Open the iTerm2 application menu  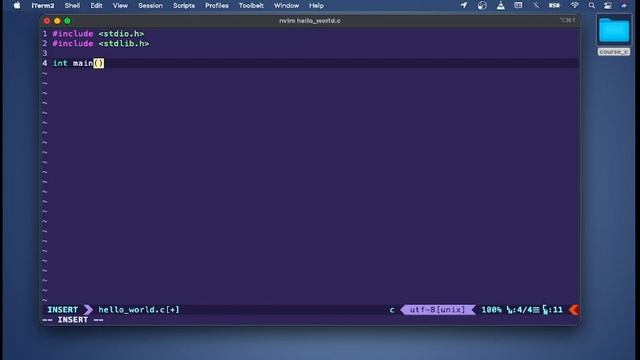[43, 6]
